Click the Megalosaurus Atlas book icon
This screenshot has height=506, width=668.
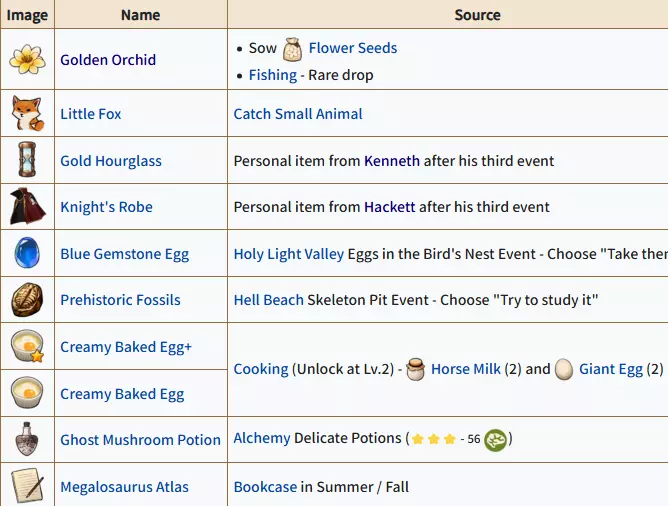pyautogui.click(x=27, y=487)
